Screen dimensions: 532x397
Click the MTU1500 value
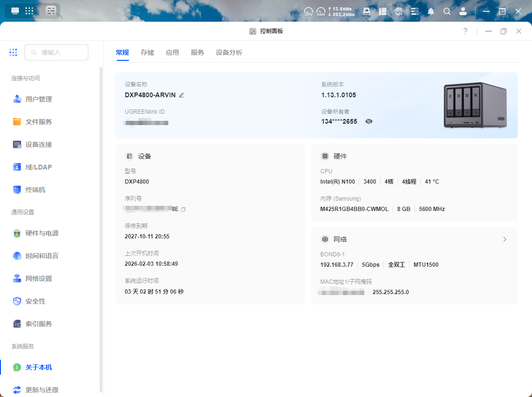426,265
